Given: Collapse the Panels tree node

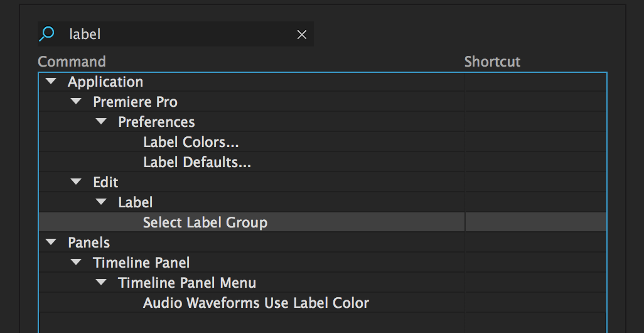Looking at the screenshot, I should [x=51, y=242].
